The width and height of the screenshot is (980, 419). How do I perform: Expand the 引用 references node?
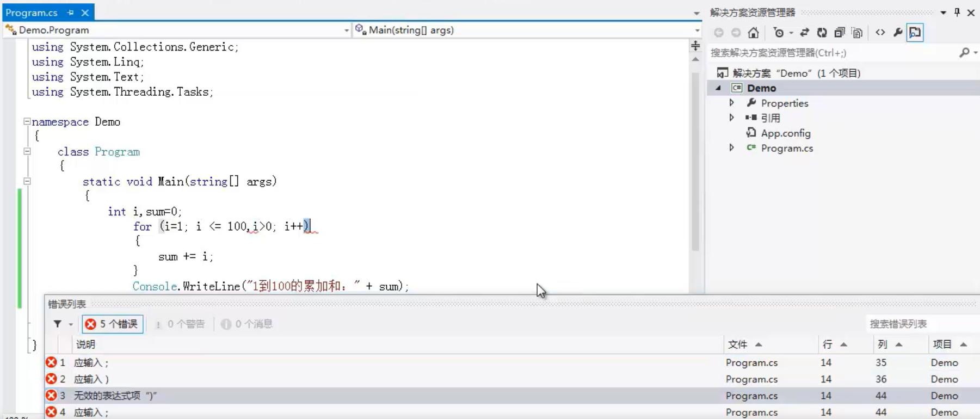[732, 118]
